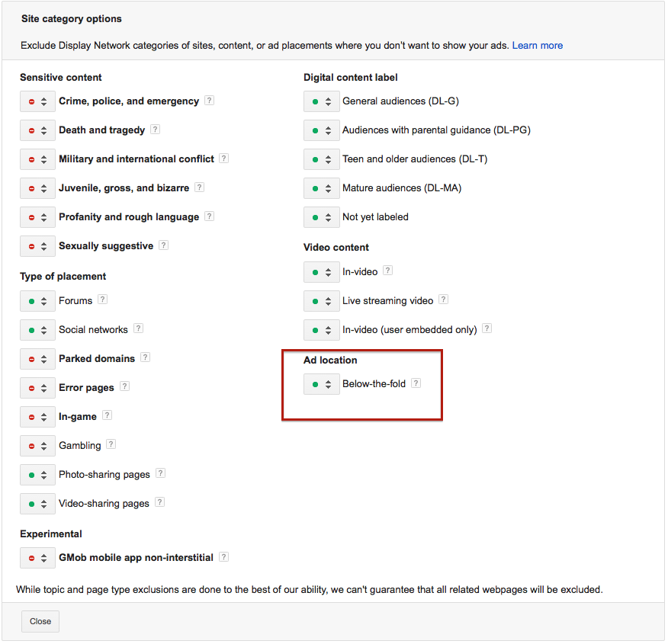The height and width of the screenshot is (644, 668).
Task: Click the 'Ad location' section heading
Action: coord(330,360)
